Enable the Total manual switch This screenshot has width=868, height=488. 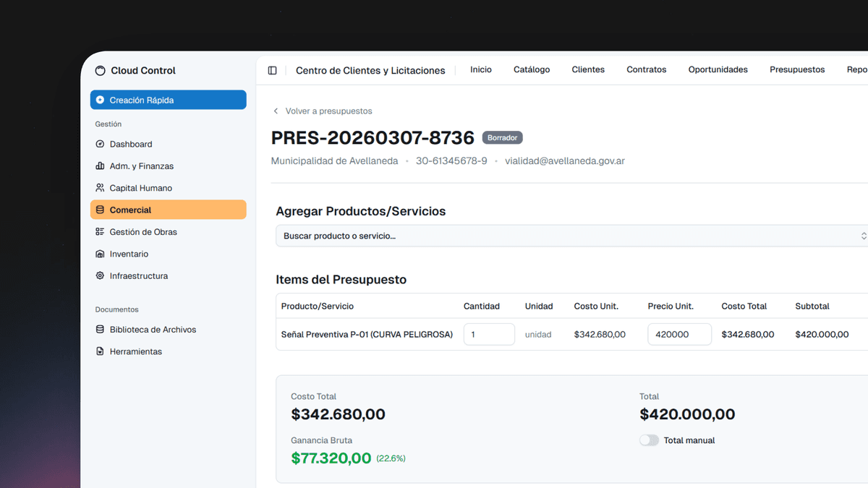click(x=649, y=440)
